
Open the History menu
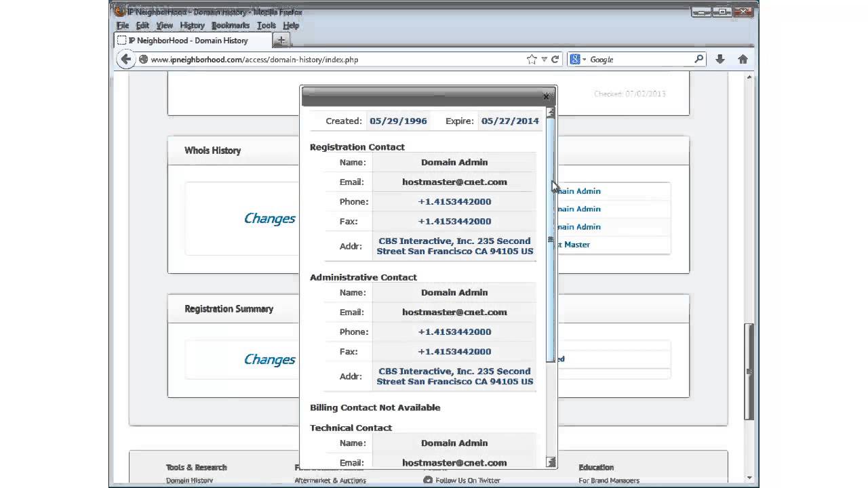(193, 26)
